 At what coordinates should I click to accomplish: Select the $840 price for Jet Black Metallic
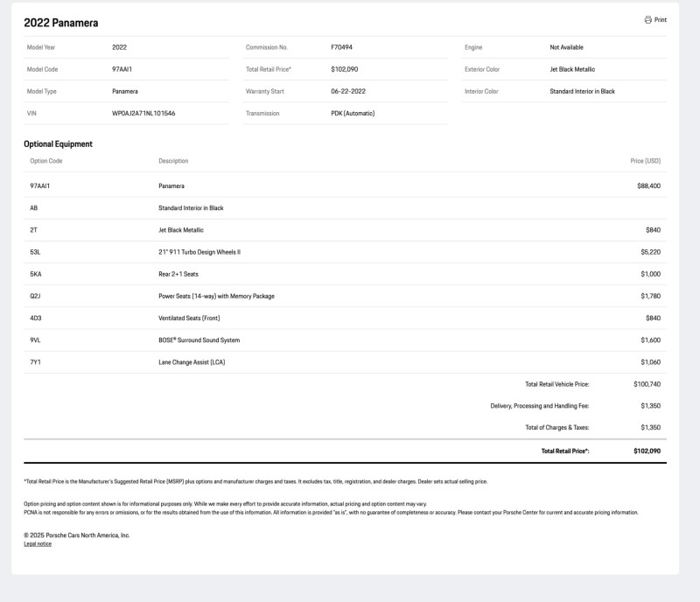pyautogui.click(x=653, y=230)
